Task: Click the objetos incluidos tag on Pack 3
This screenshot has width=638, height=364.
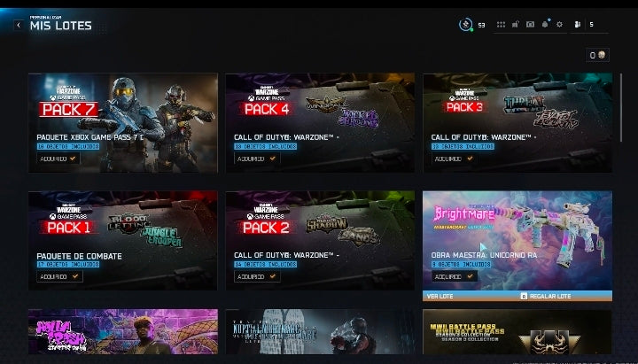Action: pyautogui.click(x=463, y=146)
